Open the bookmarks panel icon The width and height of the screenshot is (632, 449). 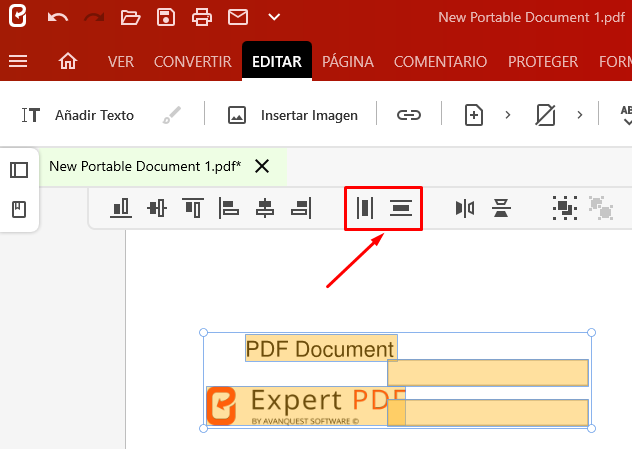tap(19, 210)
